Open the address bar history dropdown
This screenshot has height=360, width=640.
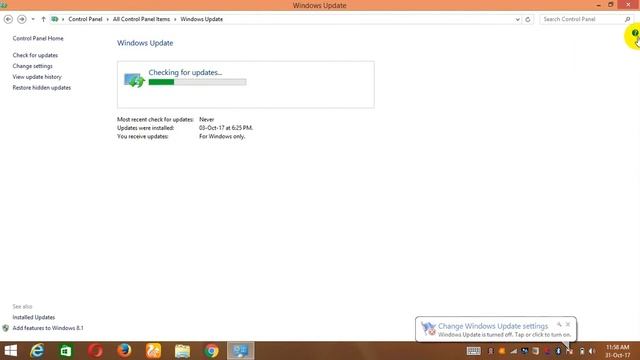coord(518,19)
